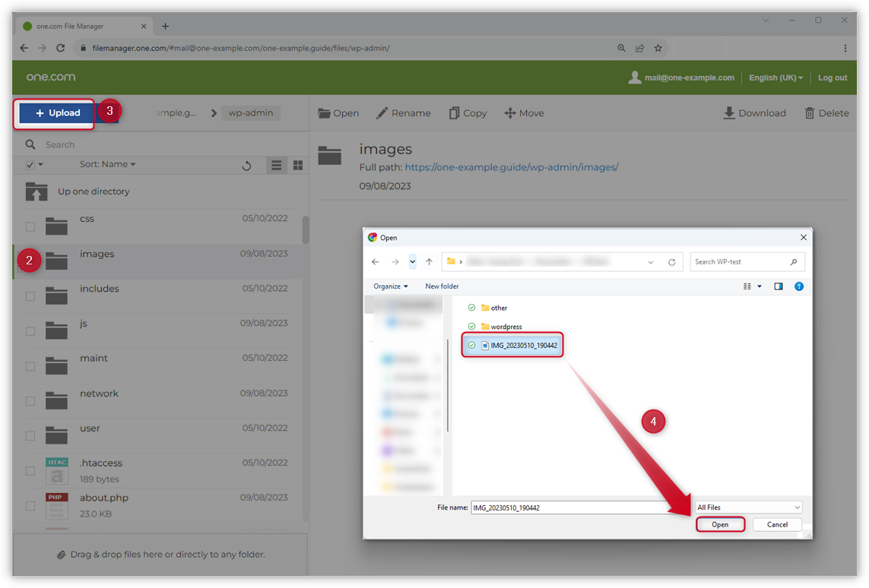
Task: Tick the checkbox for about.php
Action: click(30, 506)
